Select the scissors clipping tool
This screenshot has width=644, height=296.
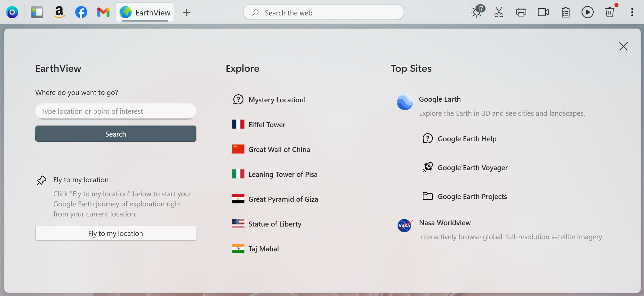click(499, 12)
